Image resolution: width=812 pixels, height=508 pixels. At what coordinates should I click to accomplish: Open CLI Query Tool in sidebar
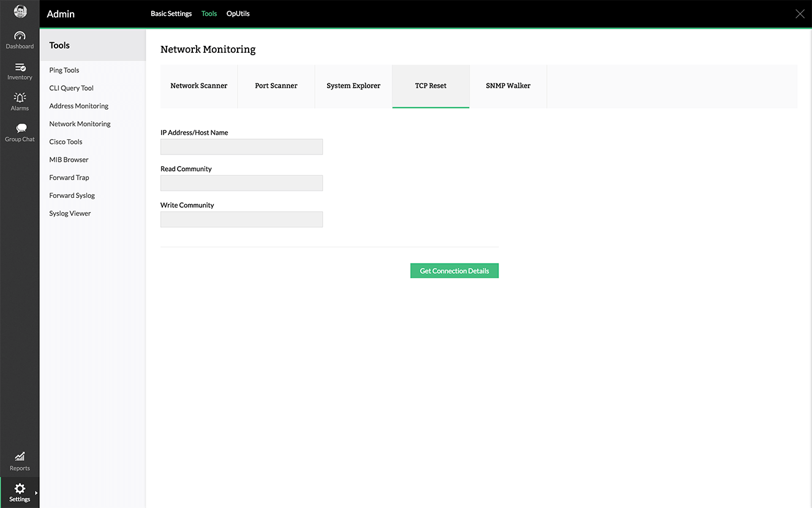click(72, 88)
